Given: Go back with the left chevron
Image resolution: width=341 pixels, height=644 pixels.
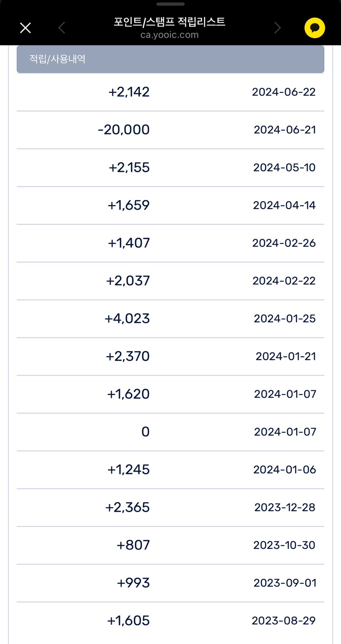Looking at the screenshot, I should 62,28.
